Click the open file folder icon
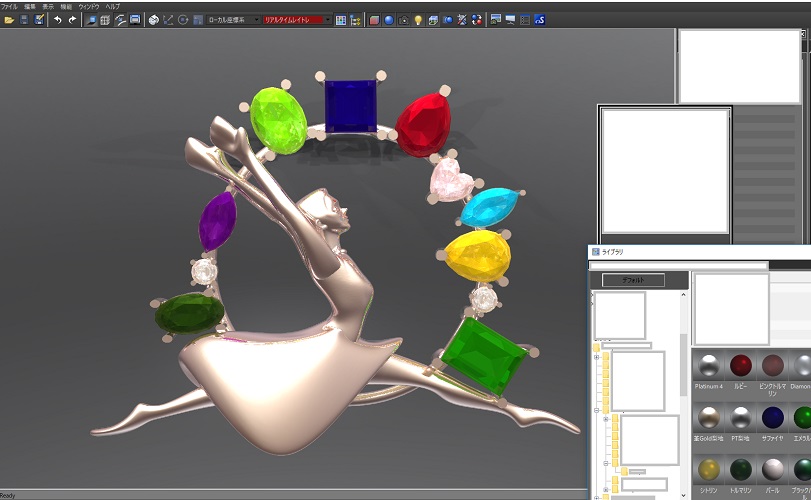Viewport: 811px width, 500px height. [x=8, y=20]
